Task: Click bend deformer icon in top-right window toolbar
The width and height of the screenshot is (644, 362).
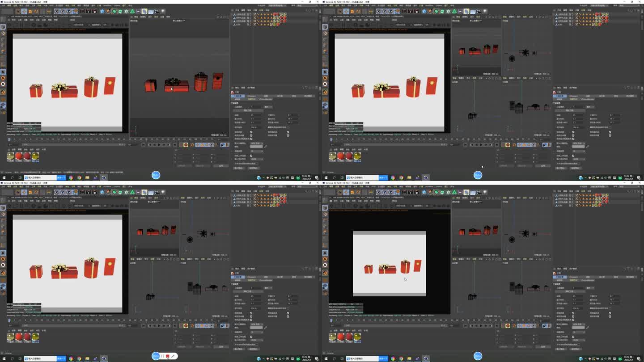Action: (466, 12)
